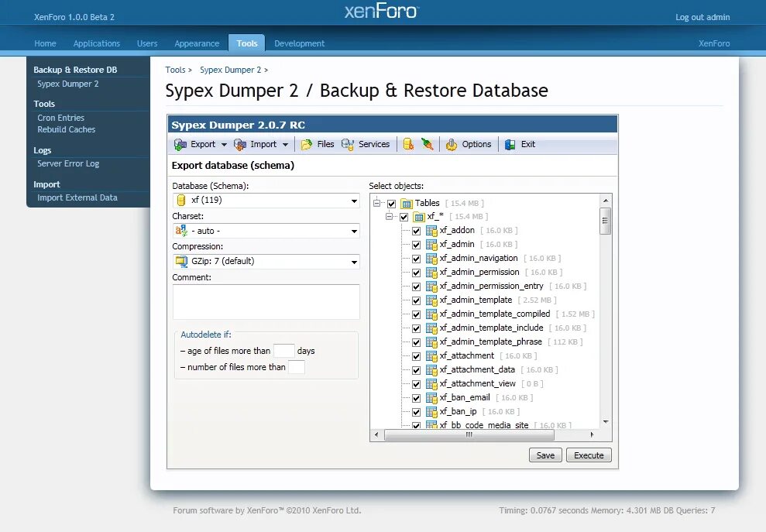Click the object list horizontal scrollbar thumb
The image size is (766, 532).
(469, 434)
